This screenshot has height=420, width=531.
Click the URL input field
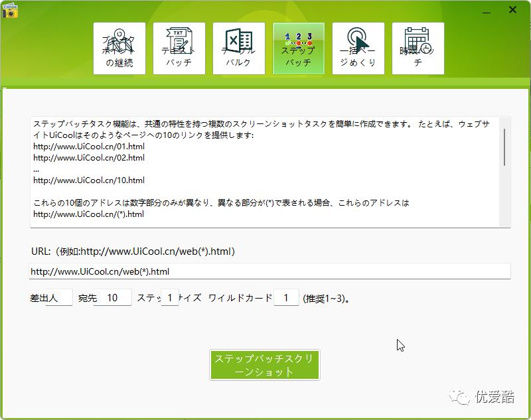[269, 271]
